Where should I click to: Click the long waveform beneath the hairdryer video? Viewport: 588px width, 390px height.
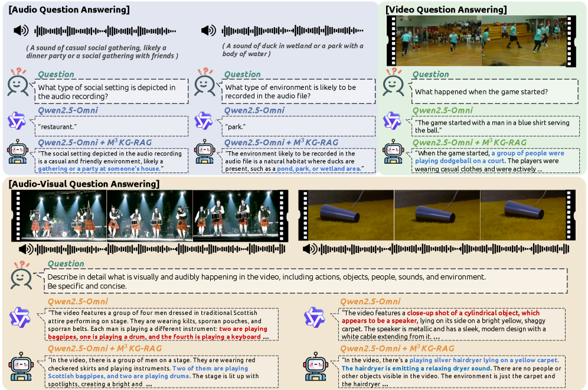point(445,249)
